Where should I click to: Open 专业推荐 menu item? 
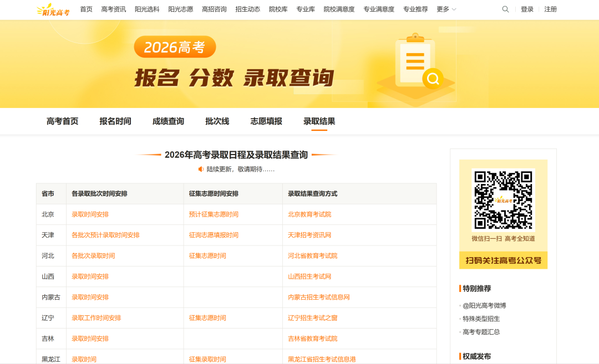(x=415, y=9)
